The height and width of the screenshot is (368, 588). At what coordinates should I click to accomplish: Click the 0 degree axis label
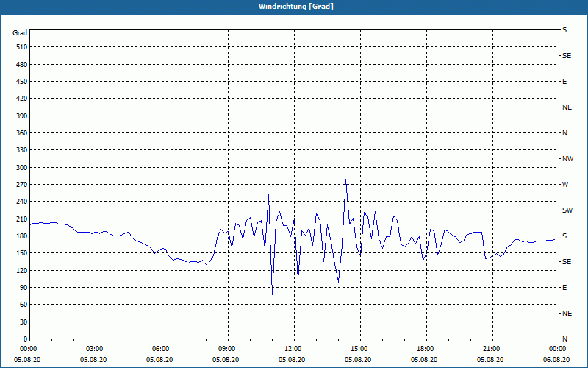(26, 339)
